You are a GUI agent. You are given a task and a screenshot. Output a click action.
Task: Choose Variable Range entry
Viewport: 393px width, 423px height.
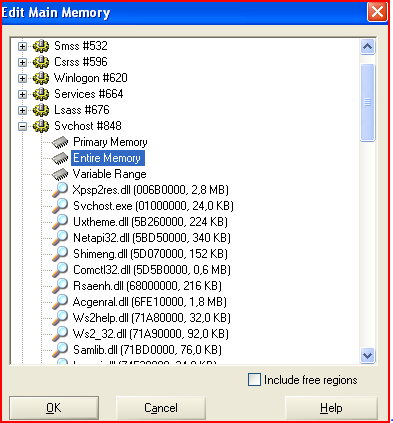[x=110, y=174]
